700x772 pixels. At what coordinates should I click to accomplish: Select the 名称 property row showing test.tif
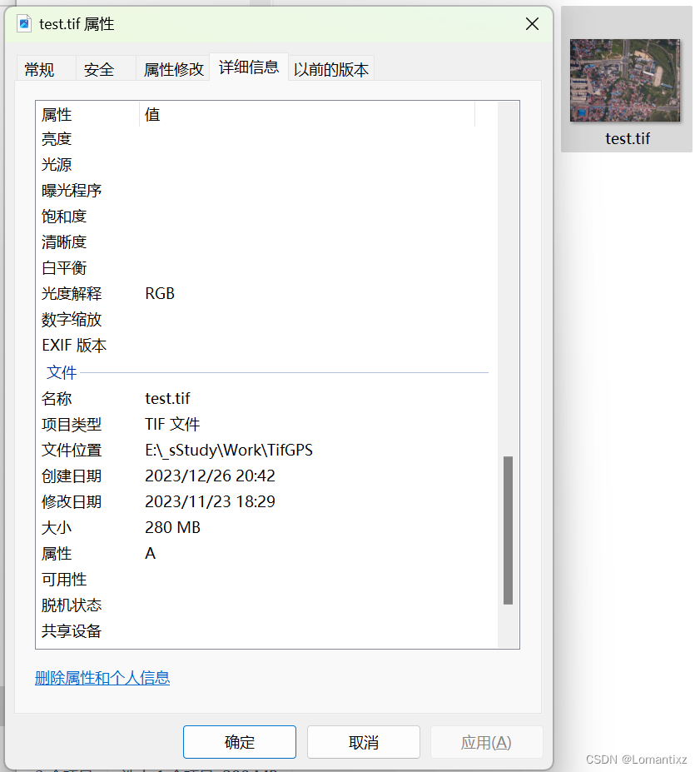(167, 398)
